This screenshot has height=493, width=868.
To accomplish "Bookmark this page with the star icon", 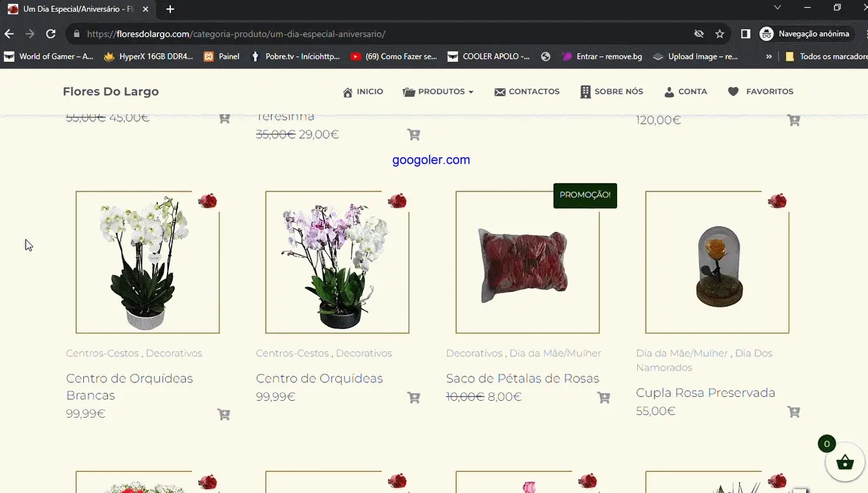I will pyautogui.click(x=720, y=34).
